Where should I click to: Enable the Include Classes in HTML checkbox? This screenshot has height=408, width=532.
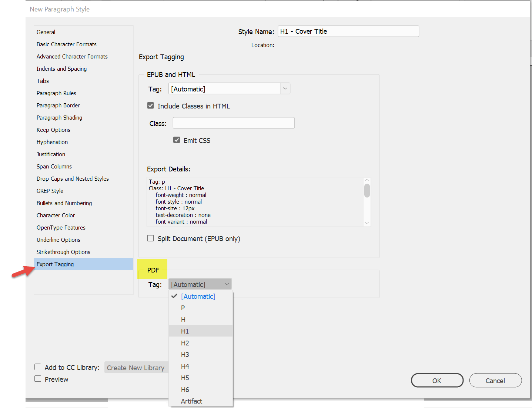pos(150,106)
